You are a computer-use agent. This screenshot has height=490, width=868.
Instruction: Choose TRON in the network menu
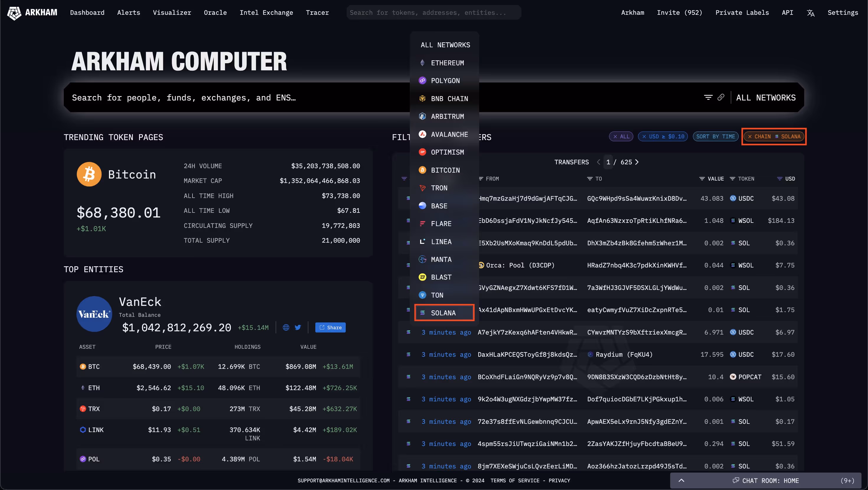439,188
